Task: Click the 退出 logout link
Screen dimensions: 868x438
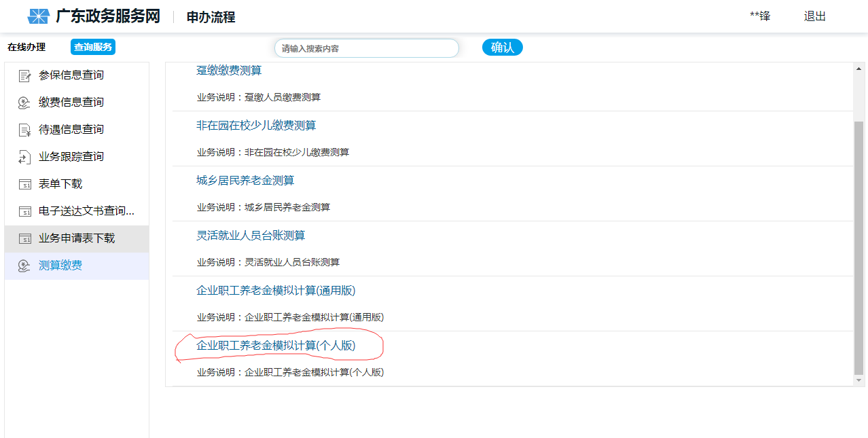Action: [814, 17]
